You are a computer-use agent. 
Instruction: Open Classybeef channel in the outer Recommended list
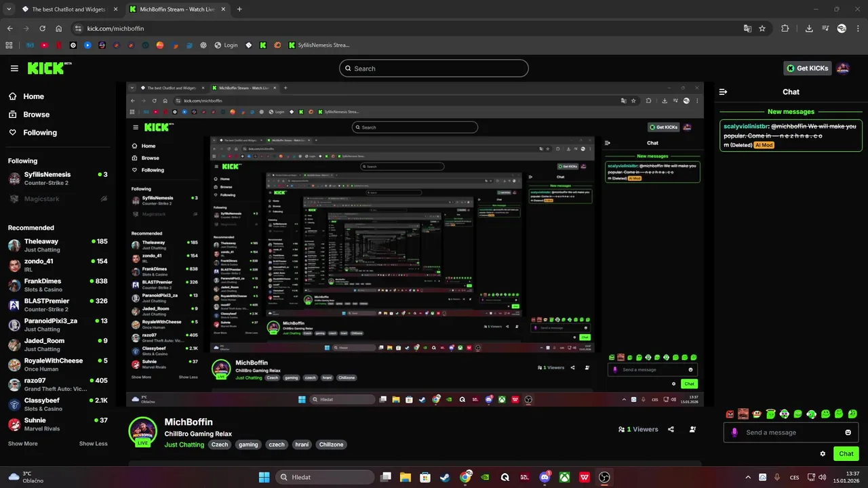(x=58, y=405)
